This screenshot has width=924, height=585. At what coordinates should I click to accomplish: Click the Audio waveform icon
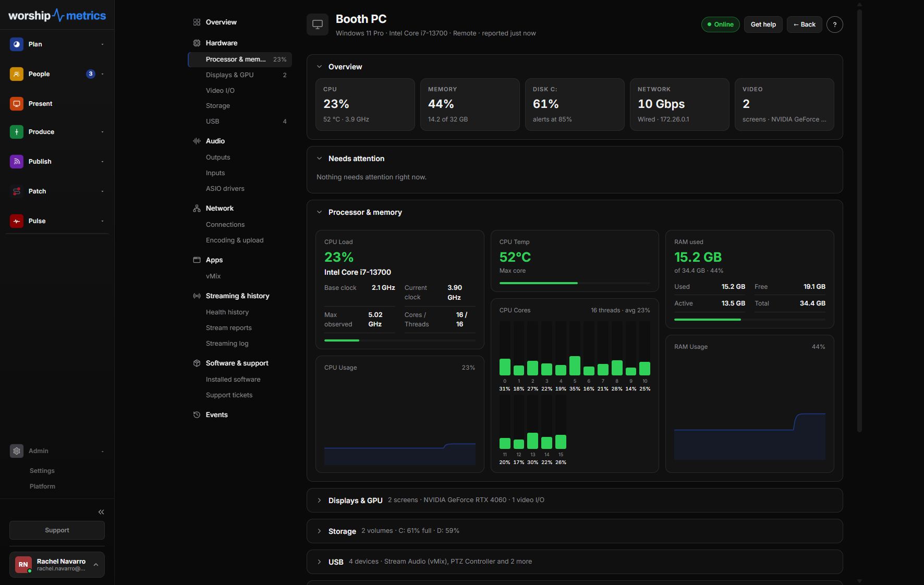click(197, 141)
